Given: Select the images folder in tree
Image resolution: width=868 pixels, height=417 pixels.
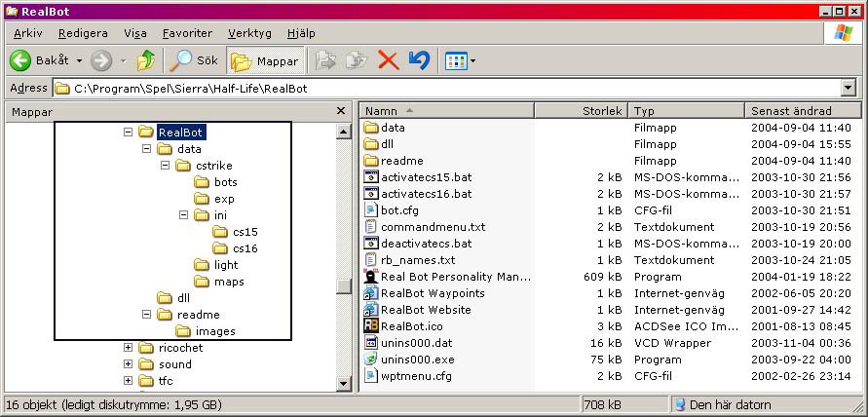Looking at the screenshot, I should click(x=206, y=331).
